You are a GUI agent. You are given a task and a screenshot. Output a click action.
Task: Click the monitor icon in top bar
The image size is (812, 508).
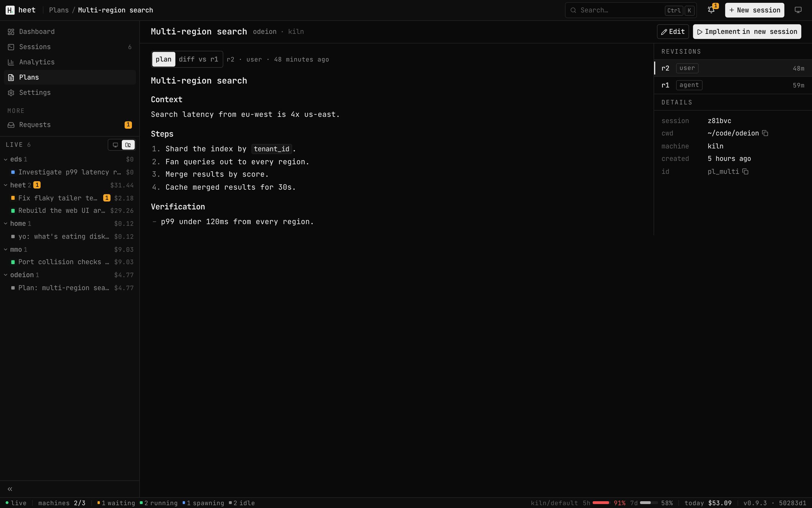click(x=798, y=10)
